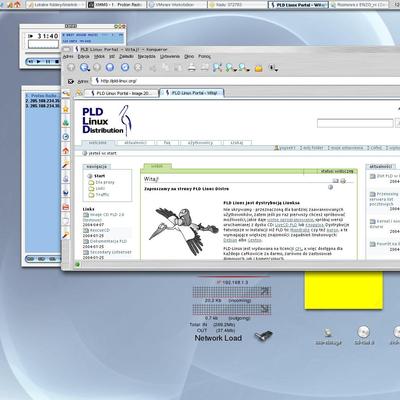
Task: Click the network card icon by Network Load
Action: click(x=263, y=335)
